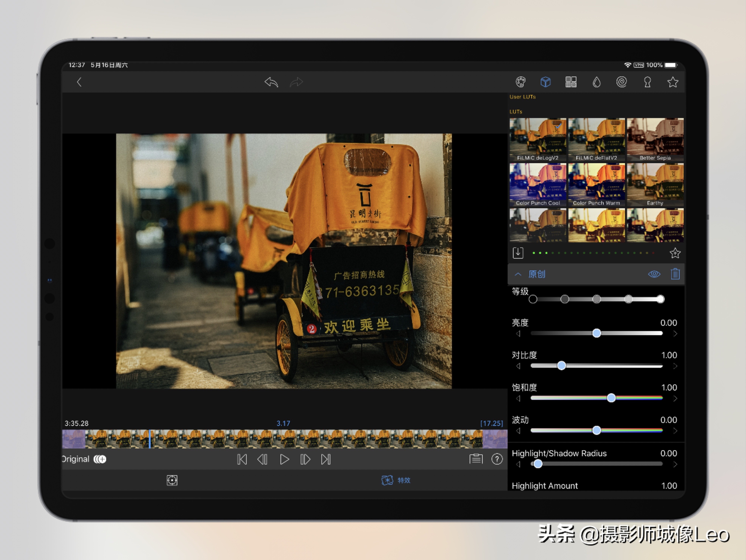Delete the 原创 preset via trash icon
This screenshot has width=746, height=560.
675,274
